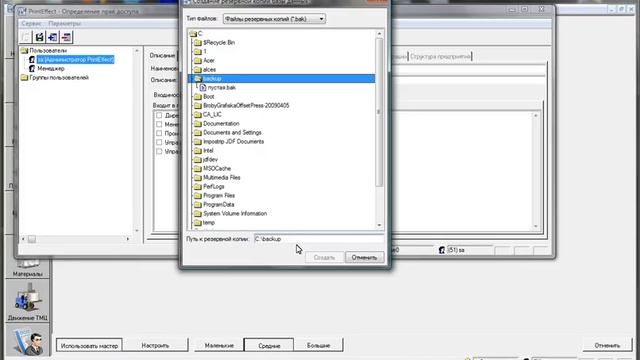Select Impostrip JDF Documents folder
Screen dimensions: 640x360
pos(233,141)
